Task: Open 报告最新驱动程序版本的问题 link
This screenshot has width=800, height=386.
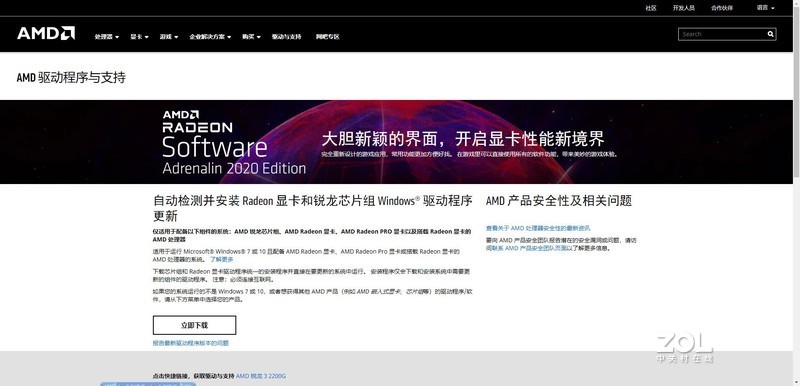Action: click(191, 343)
